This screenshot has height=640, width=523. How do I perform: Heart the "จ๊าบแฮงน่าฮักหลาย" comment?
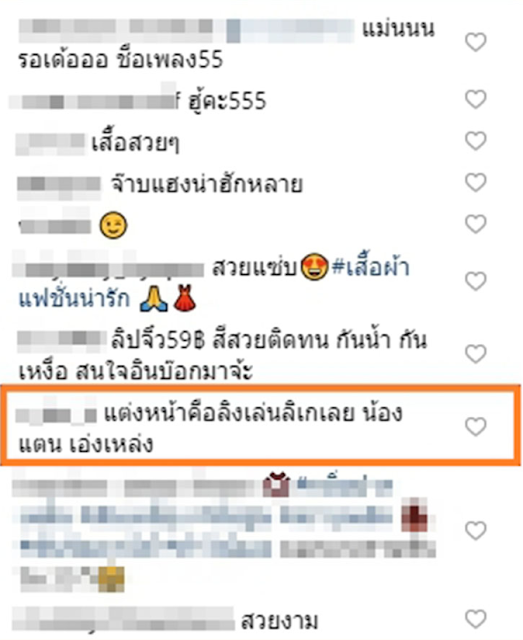[476, 182]
